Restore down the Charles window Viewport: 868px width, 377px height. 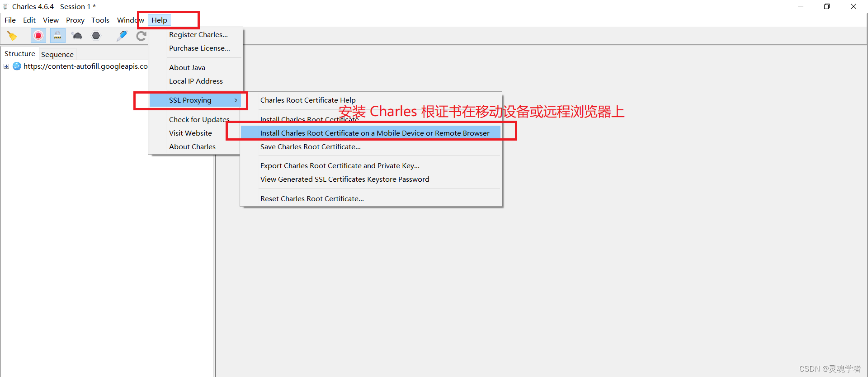[x=827, y=6]
